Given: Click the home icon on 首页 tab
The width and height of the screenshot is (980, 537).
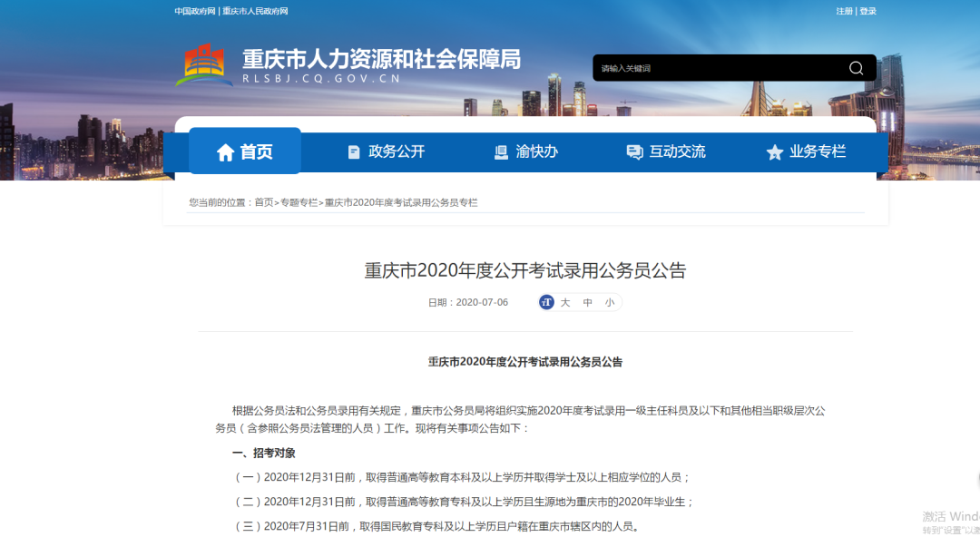Looking at the screenshot, I should point(226,152).
